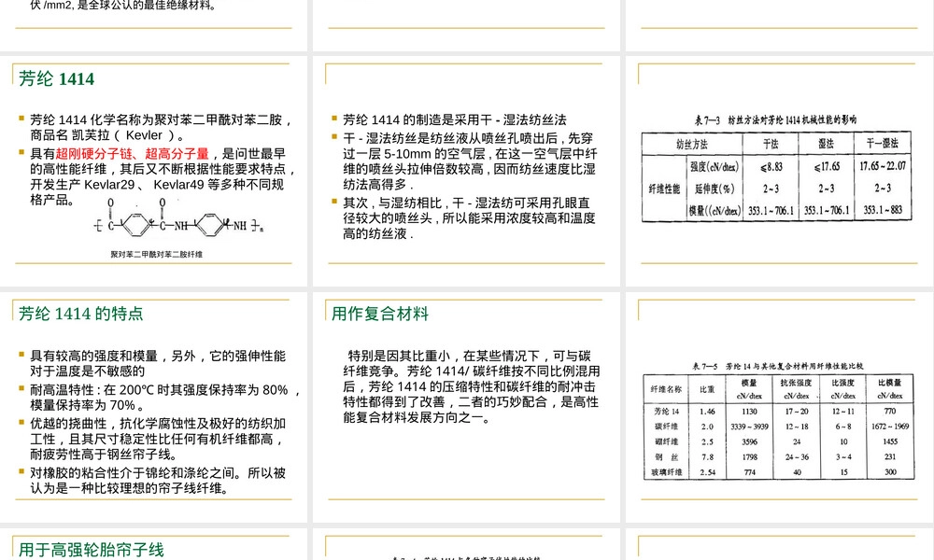Click the 湿法 column header in table 7-3

pyautogui.click(x=826, y=144)
